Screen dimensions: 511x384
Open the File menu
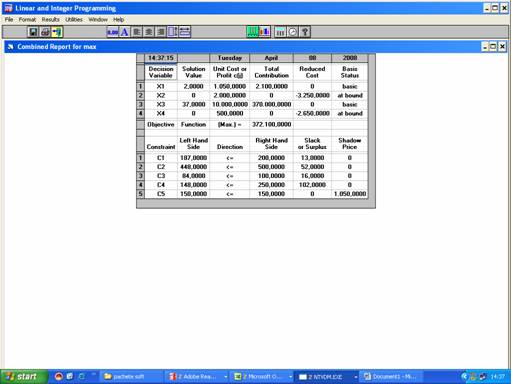pyautogui.click(x=9, y=20)
